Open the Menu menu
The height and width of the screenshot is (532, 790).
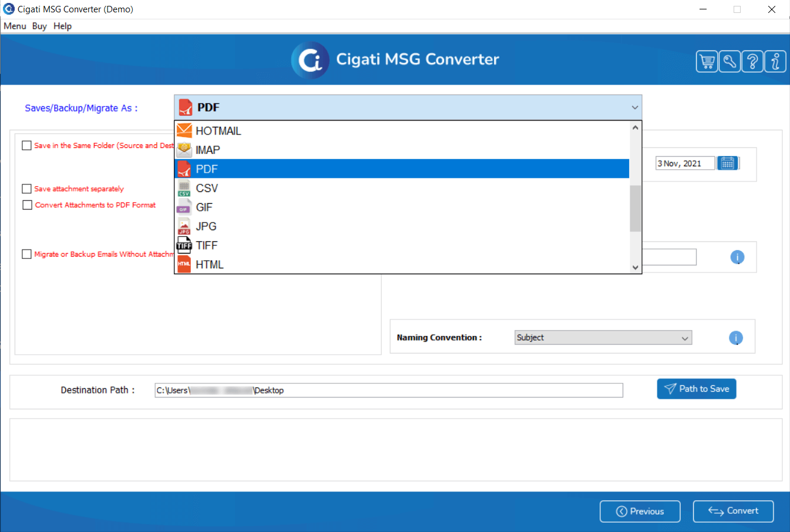pyautogui.click(x=15, y=26)
